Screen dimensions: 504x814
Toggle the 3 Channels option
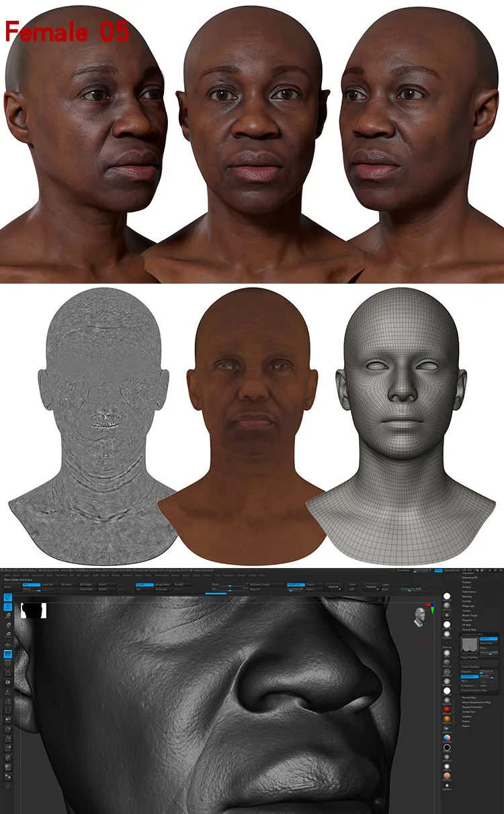(469, 686)
